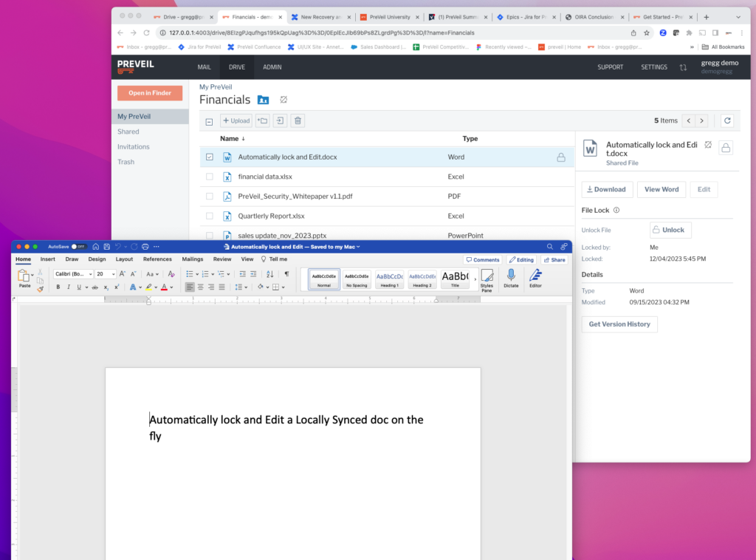Toggle bold formatting in Word ribbon

point(58,287)
